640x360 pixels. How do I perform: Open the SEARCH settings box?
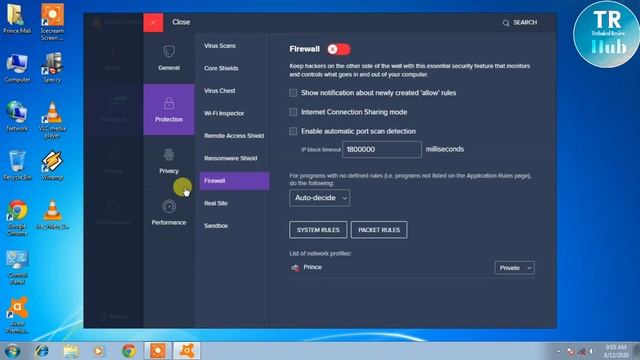click(x=520, y=22)
